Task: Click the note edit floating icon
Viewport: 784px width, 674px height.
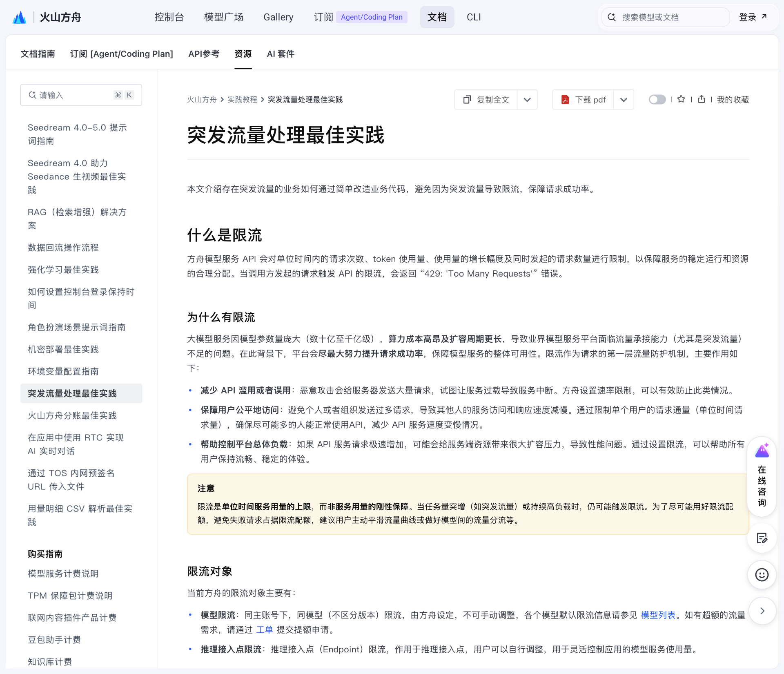Action: point(762,538)
